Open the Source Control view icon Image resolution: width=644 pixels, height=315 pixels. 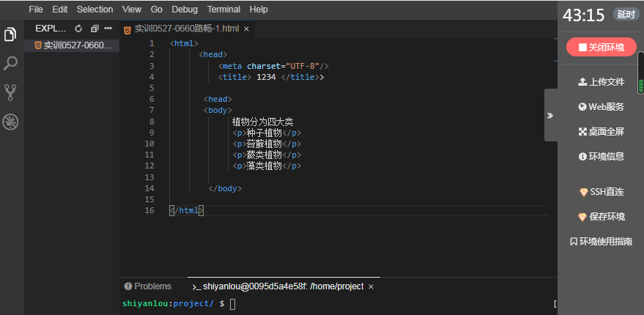(x=10, y=92)
